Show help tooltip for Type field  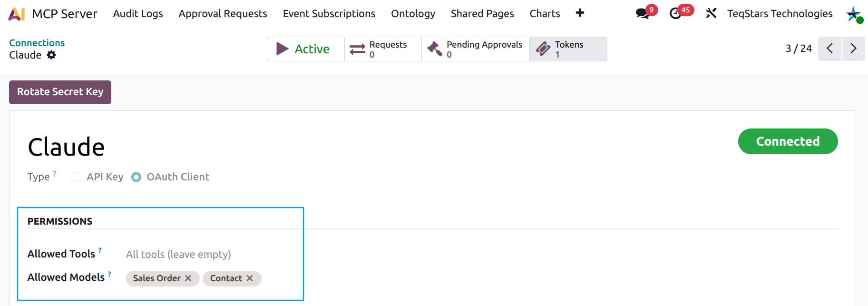(x=55, y=174)
